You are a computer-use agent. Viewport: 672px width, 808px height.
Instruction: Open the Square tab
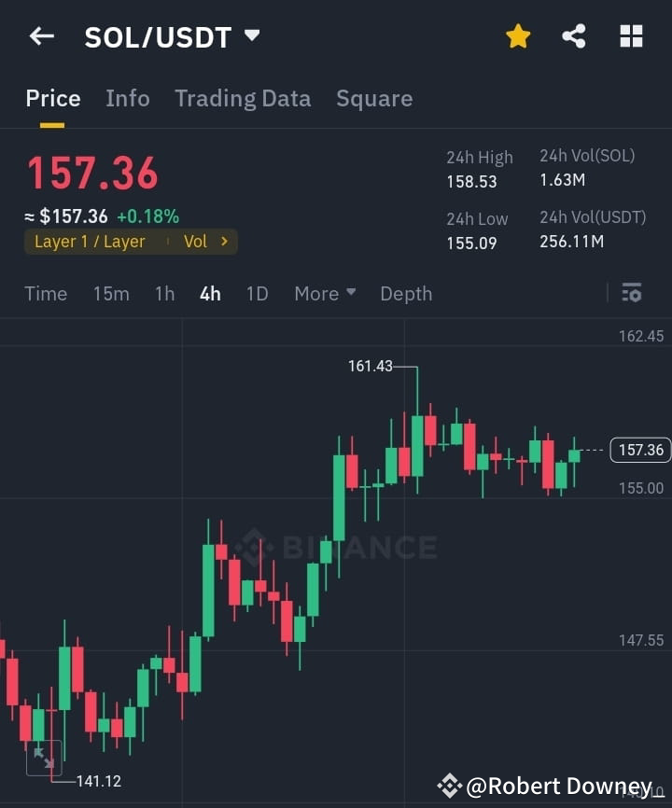(374, 98)
